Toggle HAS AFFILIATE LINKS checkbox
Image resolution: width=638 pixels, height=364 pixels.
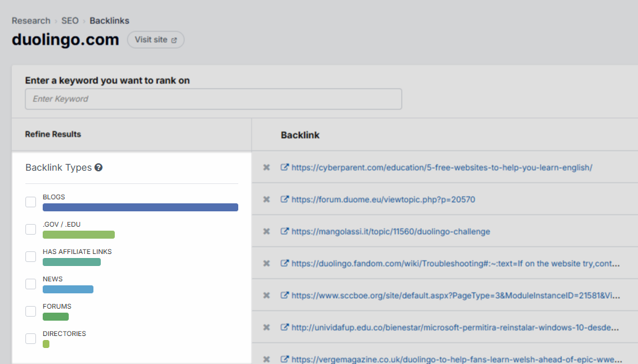[x=31, y=257]
